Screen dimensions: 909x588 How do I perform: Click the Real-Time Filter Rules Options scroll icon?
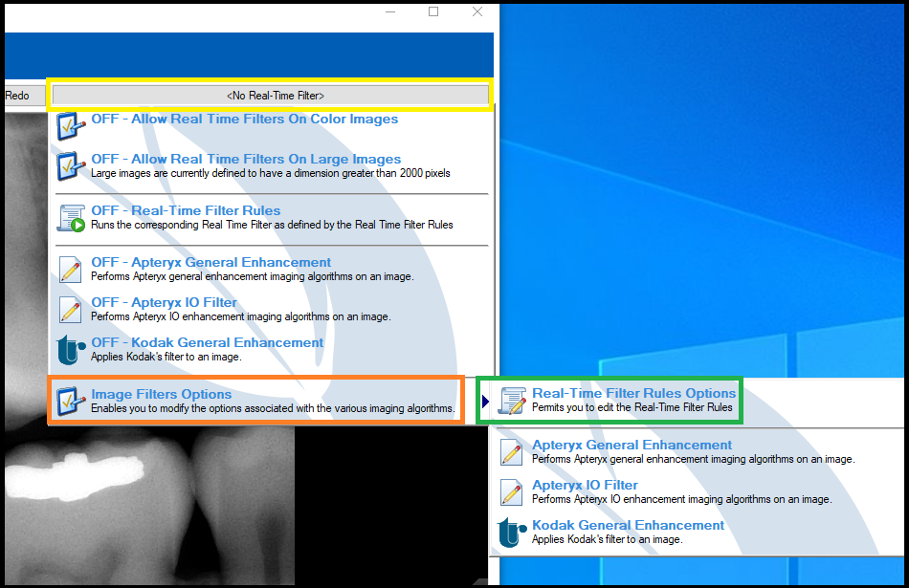(512, 401)
